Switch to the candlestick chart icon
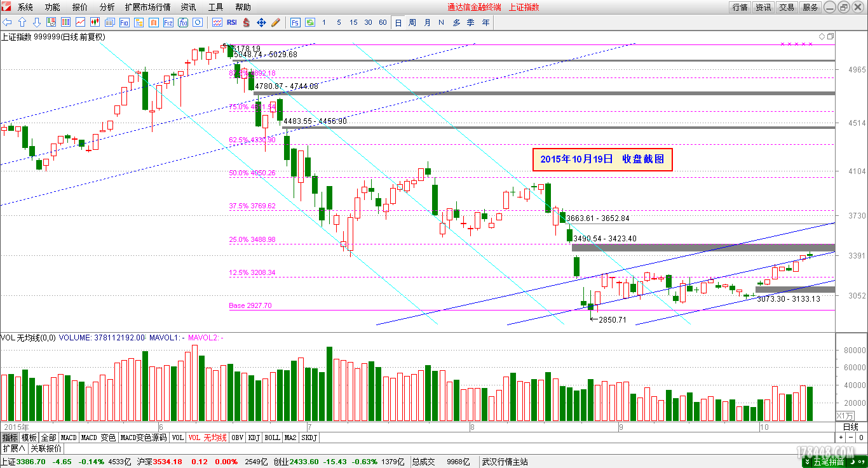Viewport: 868px width, 468px height. point(95,22)
